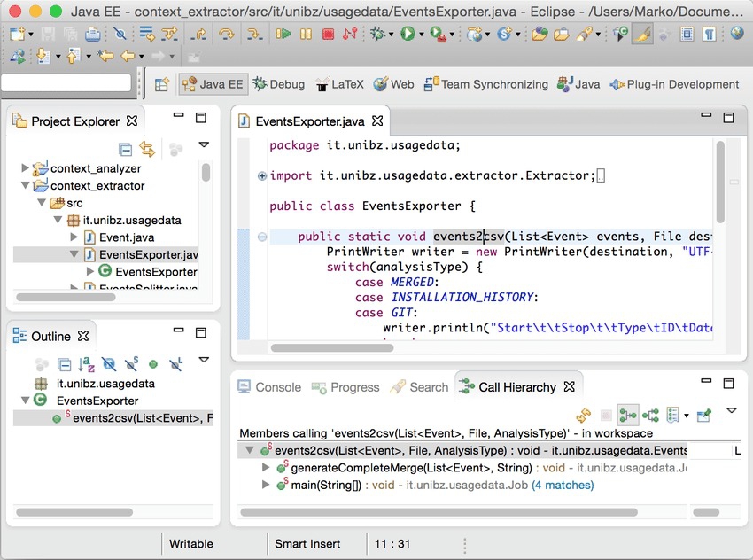Expand generateCompleteMerge caller node

pyautogui.click(x=267, y=468)
